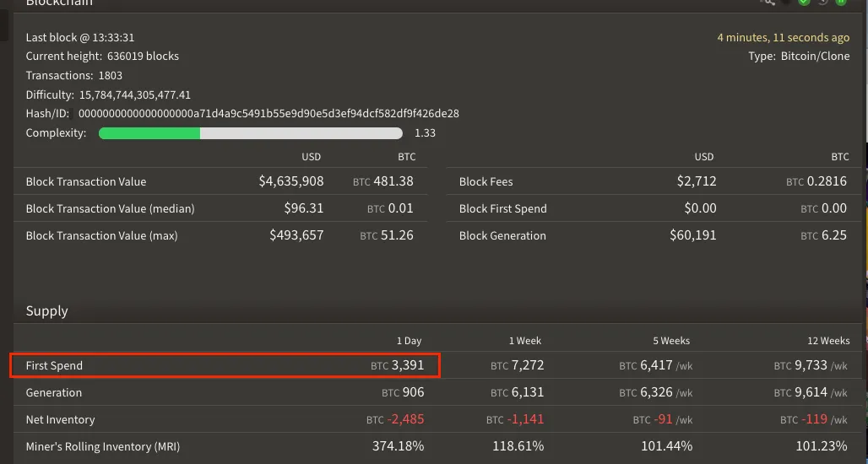Viewport: 868px width, 464px height.
Task: Click the '4 minutes, 11 seconds ago' timestamp
Action: [x=784, y=38]
